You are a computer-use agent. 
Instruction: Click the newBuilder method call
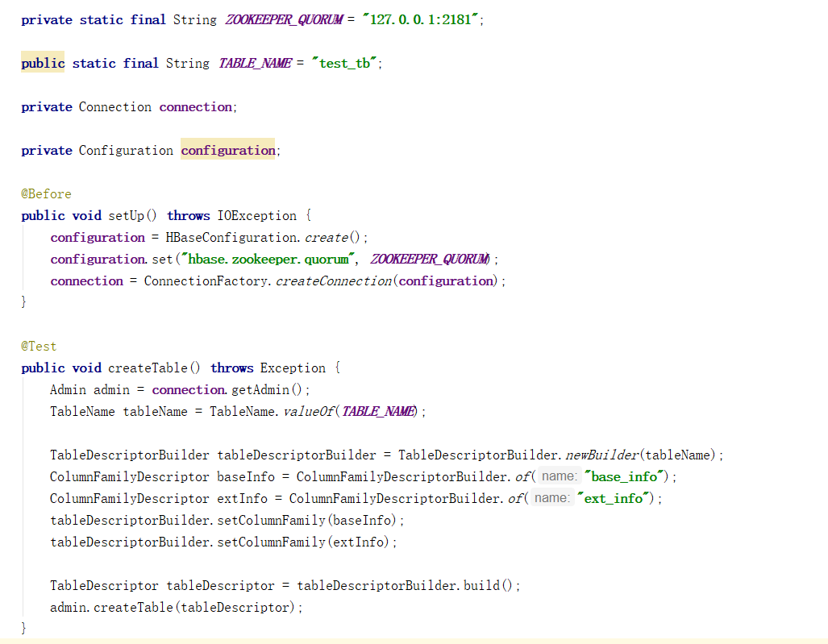pos(602,455)
